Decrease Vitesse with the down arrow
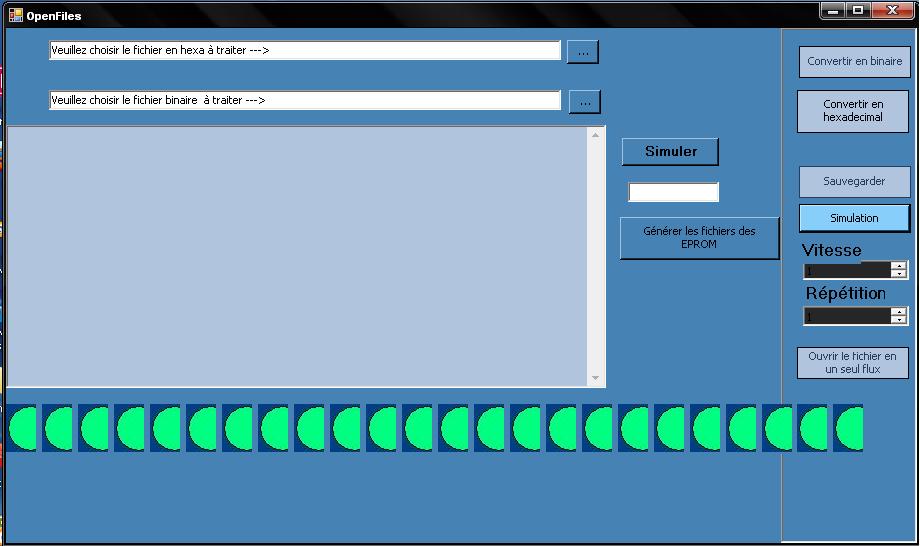The image size is (920, 546). pos(899,274)
